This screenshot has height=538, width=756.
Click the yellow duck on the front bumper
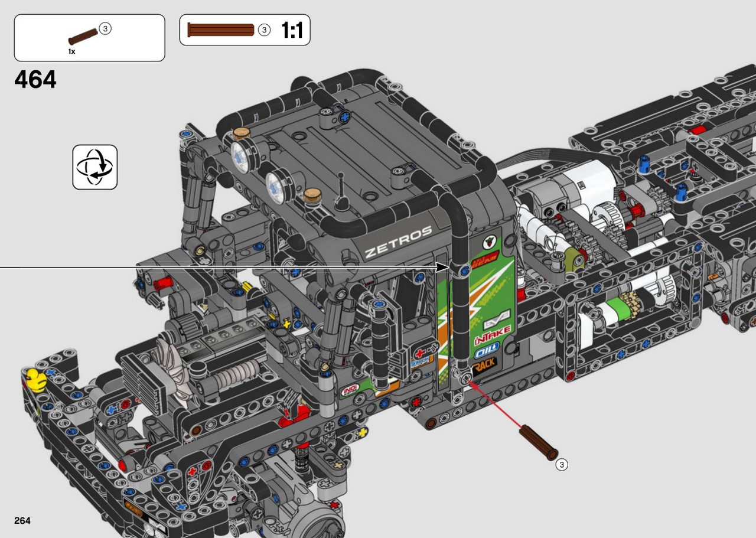[35, 379]
